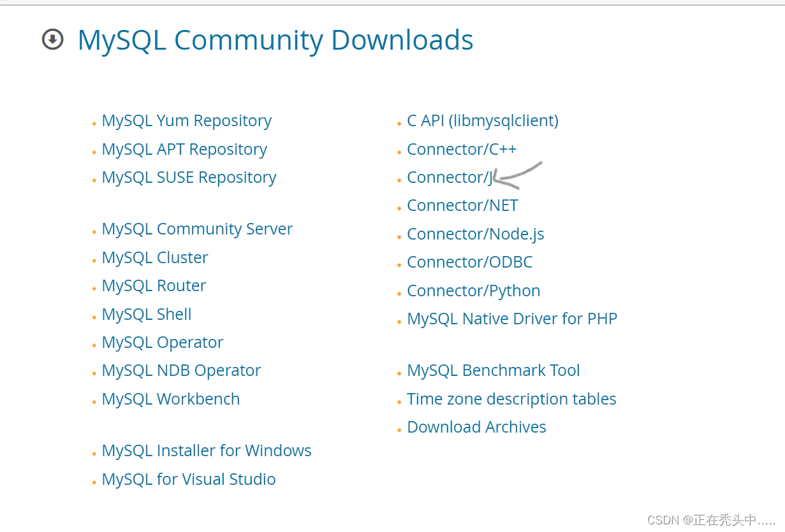
Task: Visit the MySQL Cluster link
Action: tap(155, 257)
